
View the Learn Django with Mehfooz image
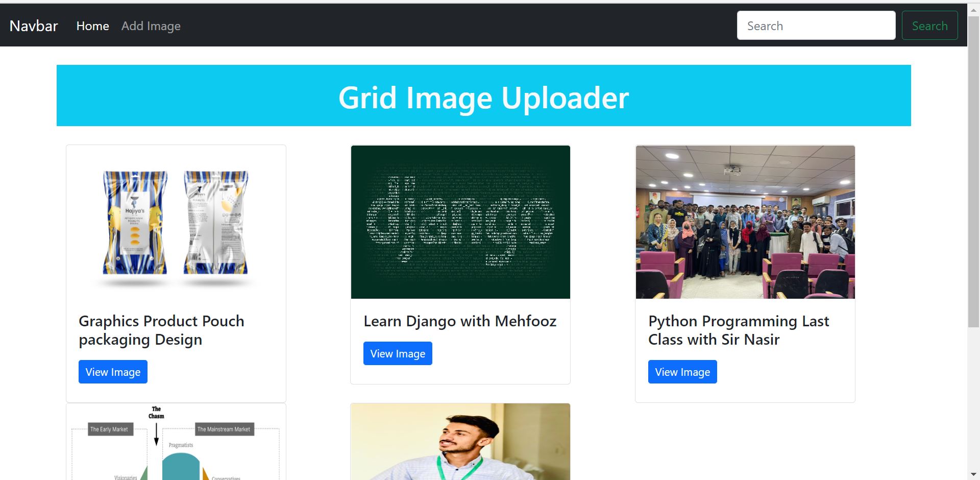pos(397,353)
